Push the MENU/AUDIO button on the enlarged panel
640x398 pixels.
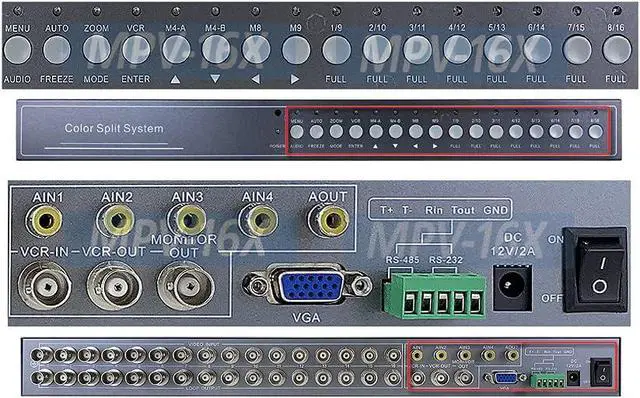[x=18, y=50]
